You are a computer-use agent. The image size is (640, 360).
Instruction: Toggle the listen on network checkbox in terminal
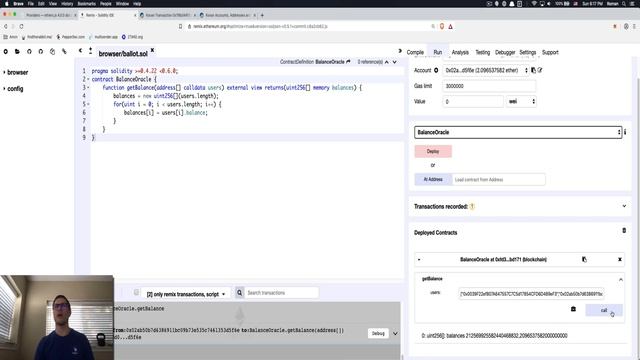click(x=136, y=292)
